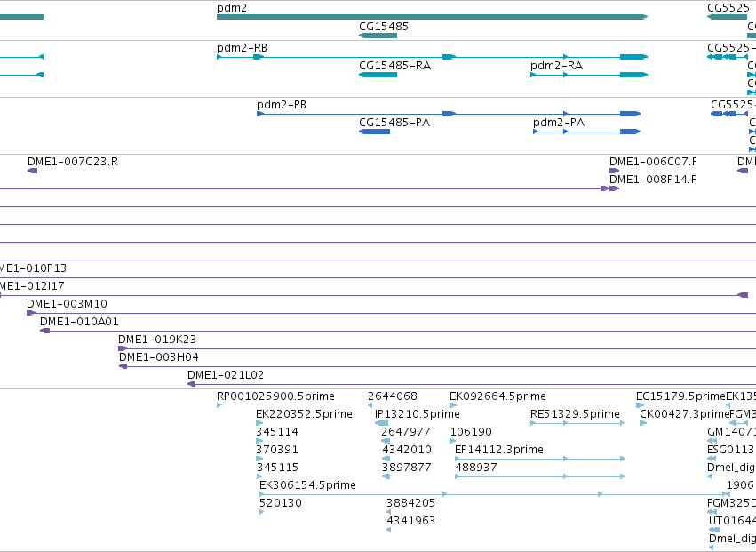
Task: Click the UT01644 feature label
Action: click(x=732, y=521)
